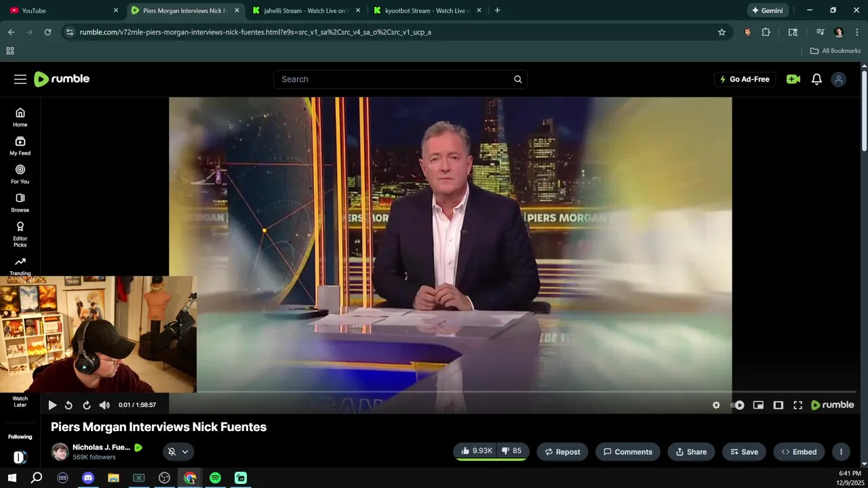This screenshot has height=488, width=868.
Task: Open more options three-dot menu
Action: (x=841, y=452)
